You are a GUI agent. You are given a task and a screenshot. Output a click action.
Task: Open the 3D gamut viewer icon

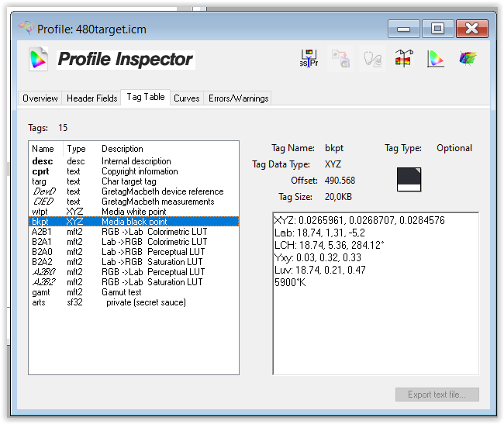(x=468, y=59)
